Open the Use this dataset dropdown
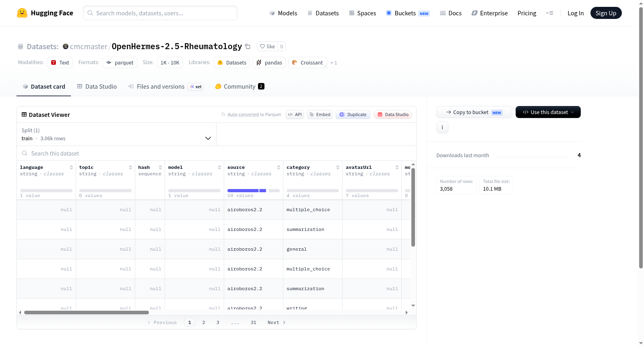 pos(548,112)
